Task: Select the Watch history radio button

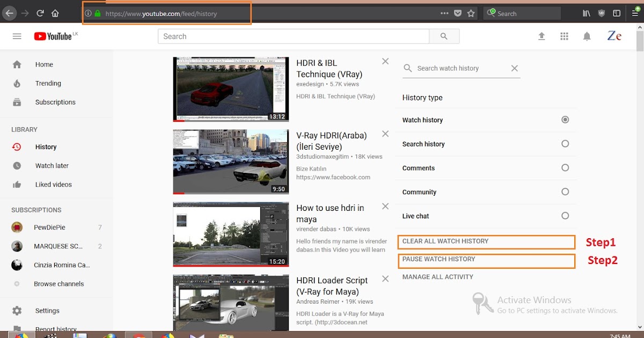Action: point(565,120)
